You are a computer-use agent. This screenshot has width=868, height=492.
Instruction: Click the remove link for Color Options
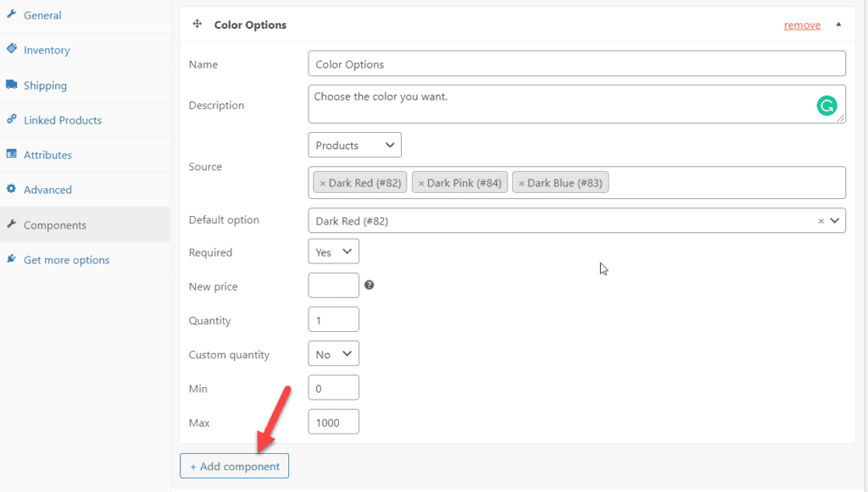click(801, 25)
